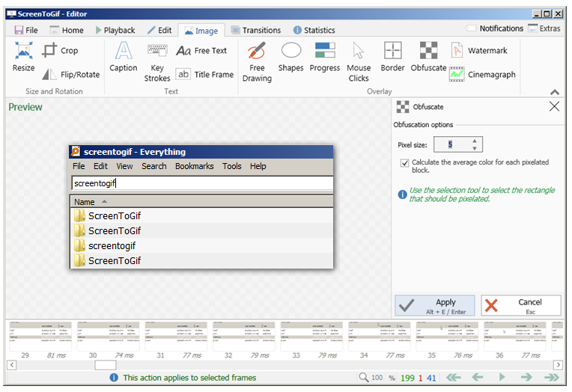The image size is (572, 392).
Task: Switch to the Home tab
Action: coord(67,30)
